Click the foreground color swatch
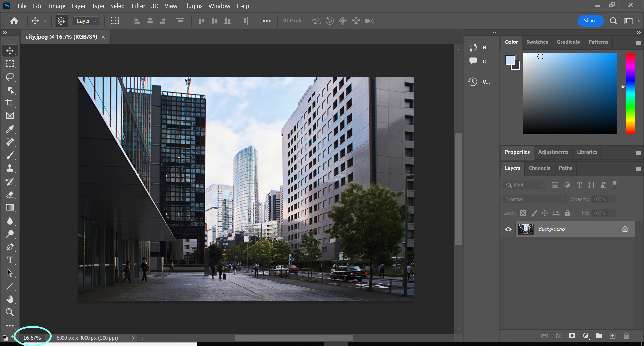The width and height of the screenshot is (644, 346). (x=510, y=60)
